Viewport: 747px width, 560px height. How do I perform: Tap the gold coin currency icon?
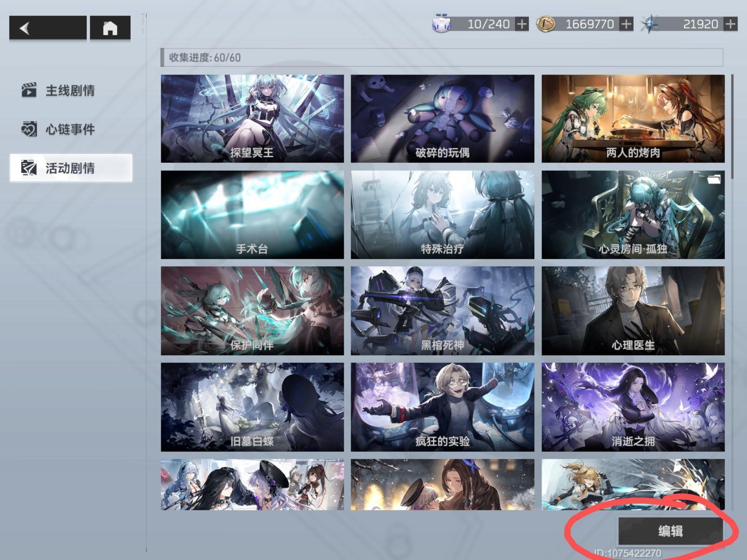546,24
